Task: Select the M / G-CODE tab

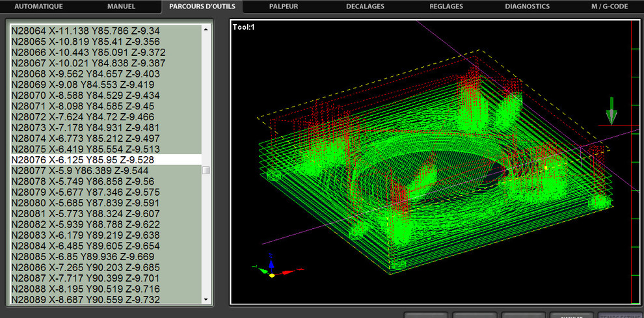Action: [608, 7]
